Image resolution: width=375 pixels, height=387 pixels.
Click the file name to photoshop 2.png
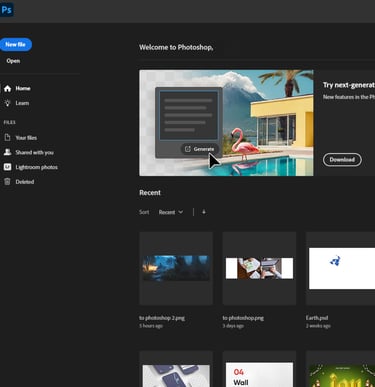(x=162, y=318)
